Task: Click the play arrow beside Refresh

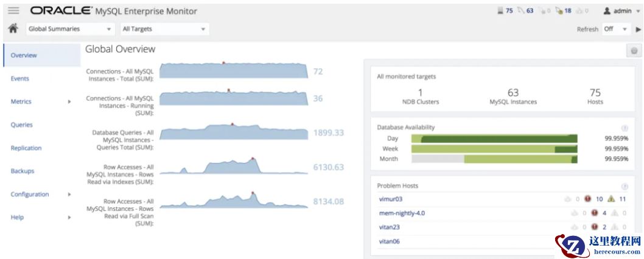Action: [638, 29]
